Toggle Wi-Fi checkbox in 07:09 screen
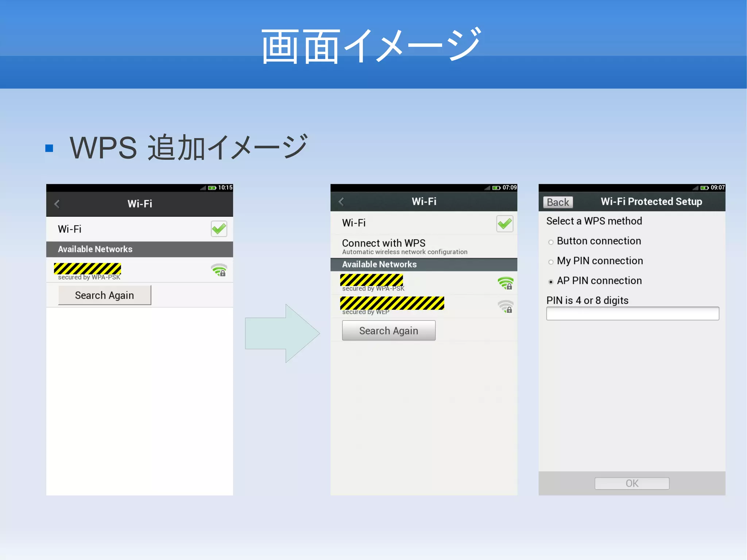This screenshot has width=747, height=560. pyautogui.click(x=504, y=223)
